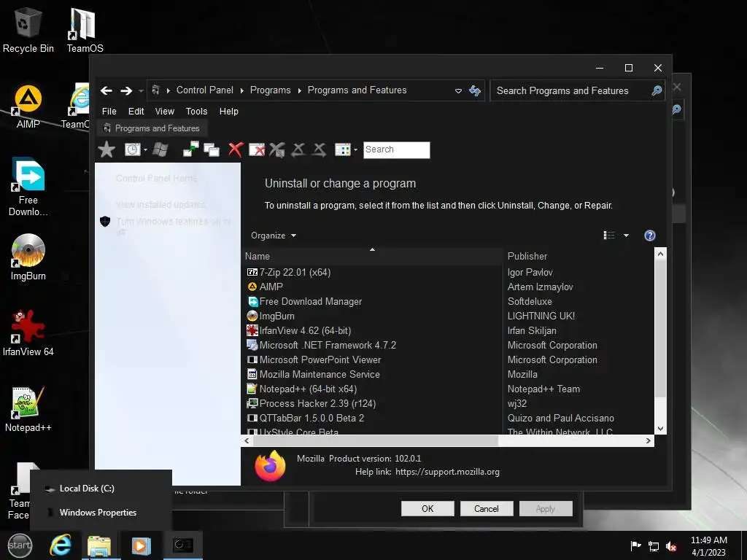Open media player taskbar icon
Screen dimensions: 747x560
[141, 545]
